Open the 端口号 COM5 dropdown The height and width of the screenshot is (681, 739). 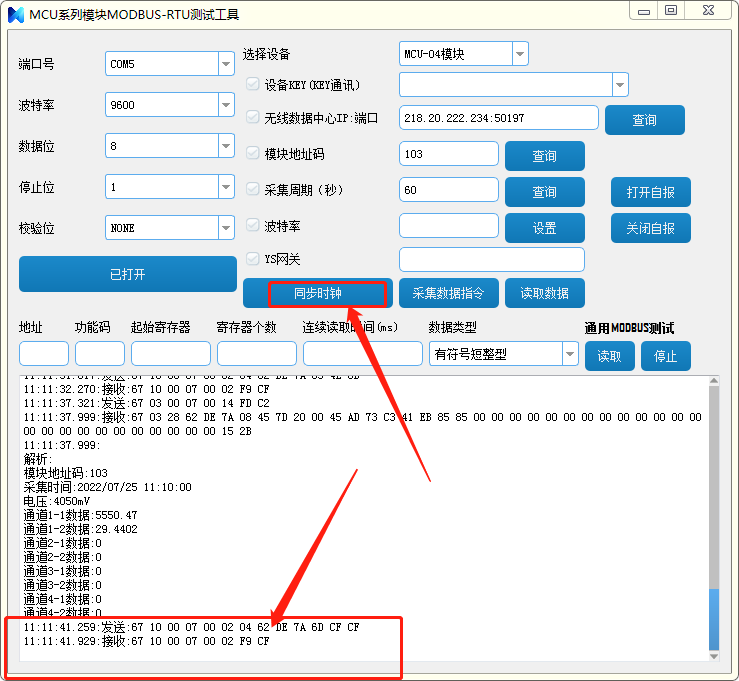tap(225, 64)
